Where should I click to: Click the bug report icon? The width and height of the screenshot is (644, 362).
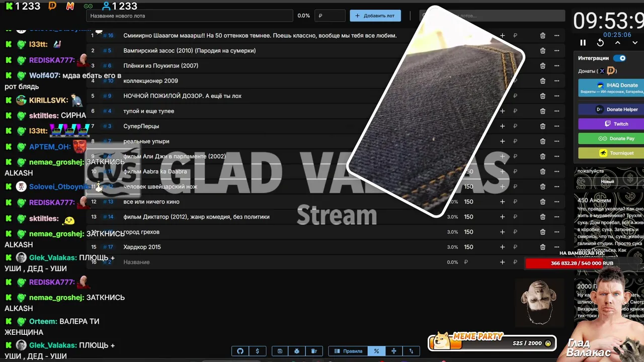pyautogui.click(x=297, y=351)
